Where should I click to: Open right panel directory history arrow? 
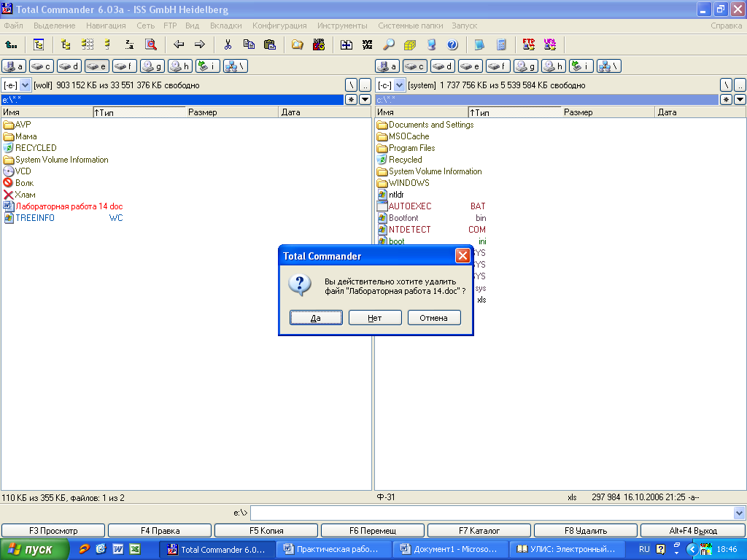click(x=740, y=99)
